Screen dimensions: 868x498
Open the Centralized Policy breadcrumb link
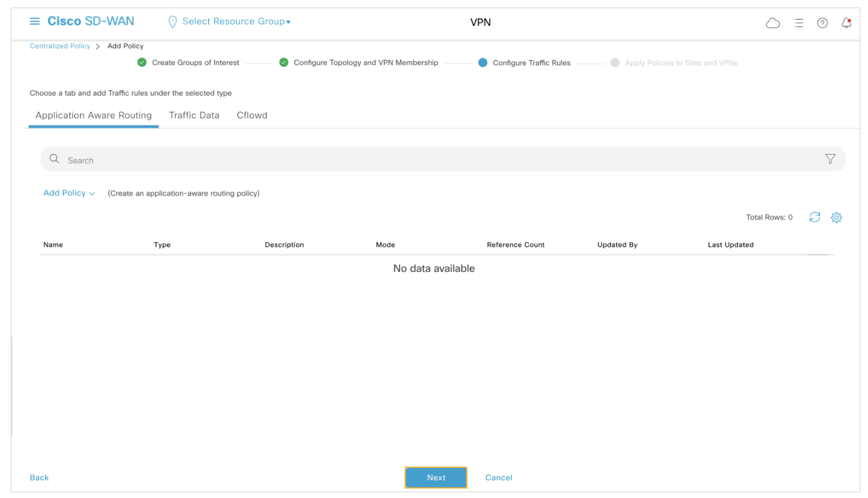pos(60,46)
